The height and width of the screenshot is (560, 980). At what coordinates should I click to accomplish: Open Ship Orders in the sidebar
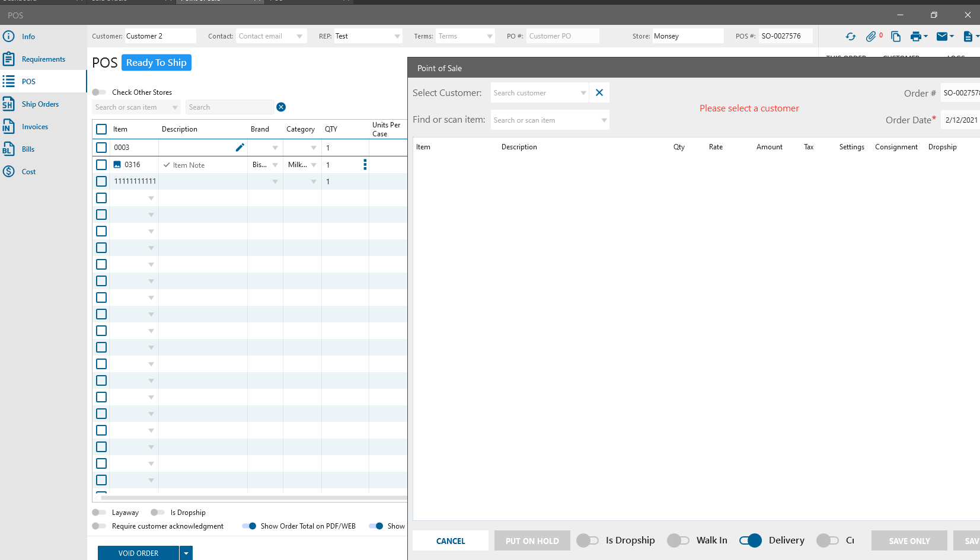(40, 104)
